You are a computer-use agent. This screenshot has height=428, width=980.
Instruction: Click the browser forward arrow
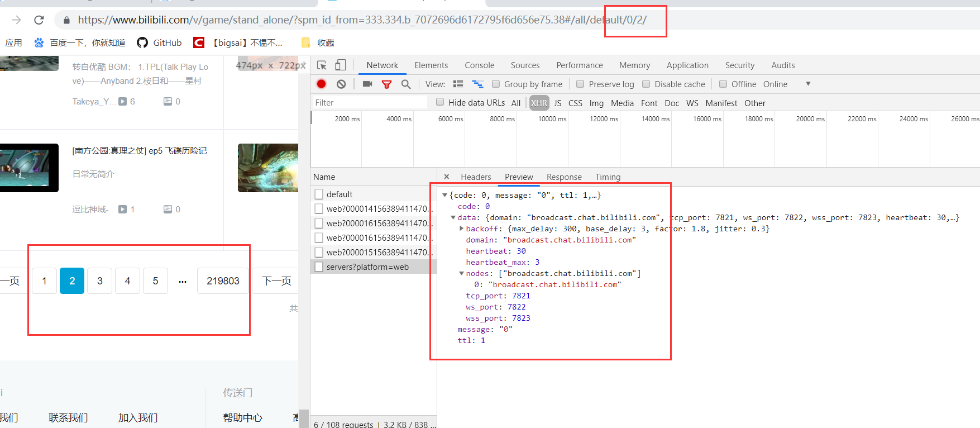16,20
